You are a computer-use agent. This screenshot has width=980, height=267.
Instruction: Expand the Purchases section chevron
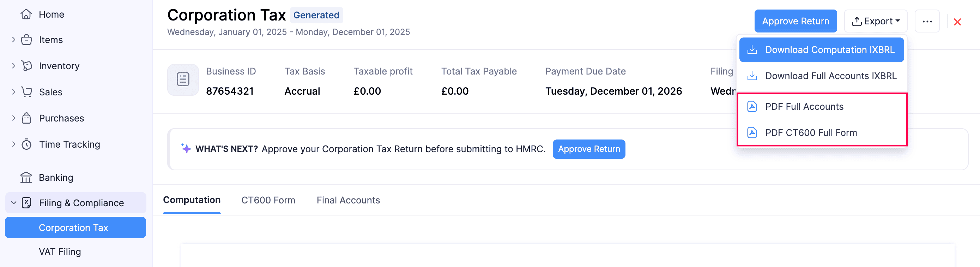tap(14, 118)
